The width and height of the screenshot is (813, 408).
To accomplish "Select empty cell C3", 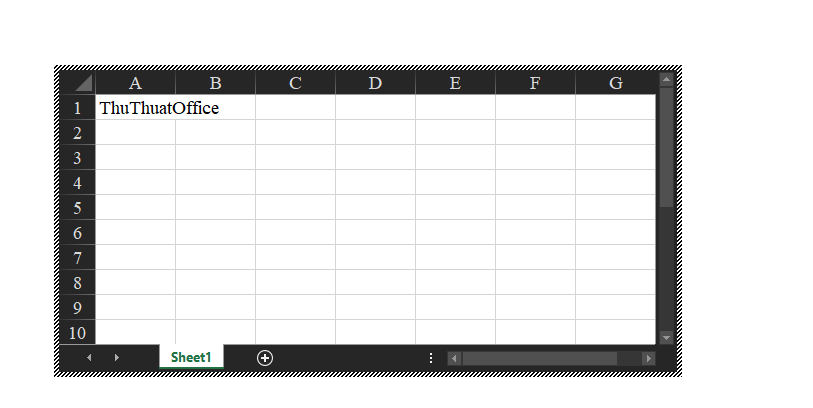I will (x=295, y=158).
